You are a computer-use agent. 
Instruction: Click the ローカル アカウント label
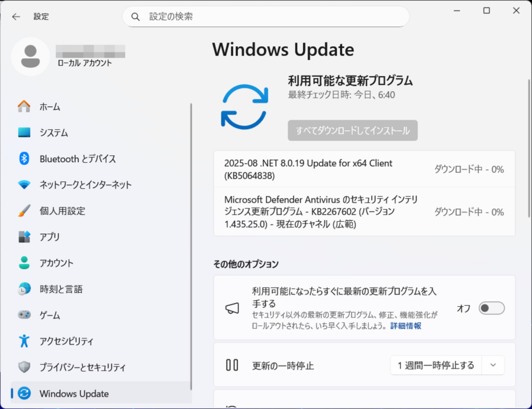point(85,63)
